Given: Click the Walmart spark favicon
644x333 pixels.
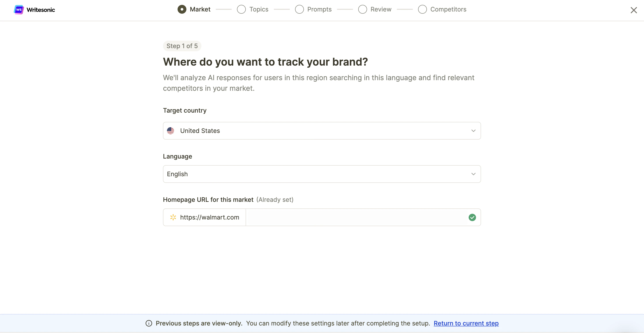Looking at the screenshot, I should pos(173,217).
